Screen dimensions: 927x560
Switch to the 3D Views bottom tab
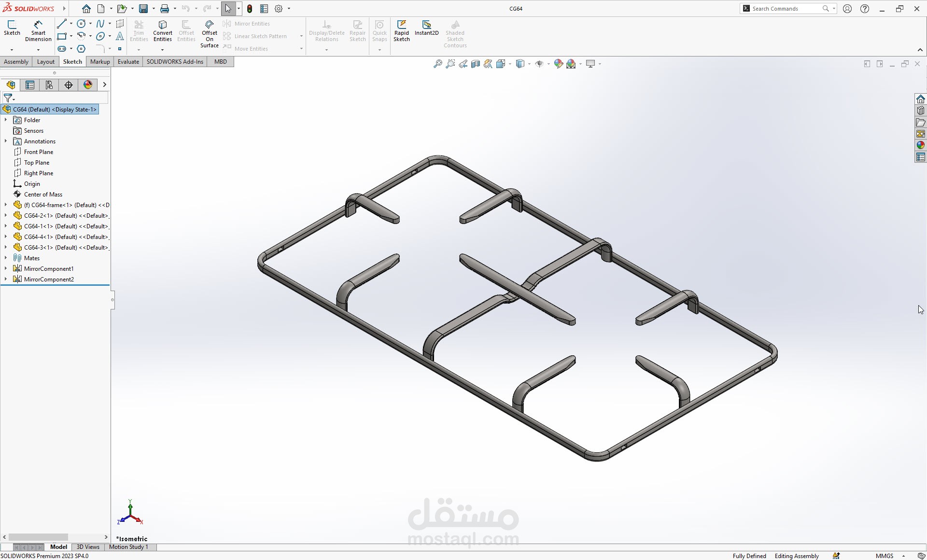click(x=88, y=547)
